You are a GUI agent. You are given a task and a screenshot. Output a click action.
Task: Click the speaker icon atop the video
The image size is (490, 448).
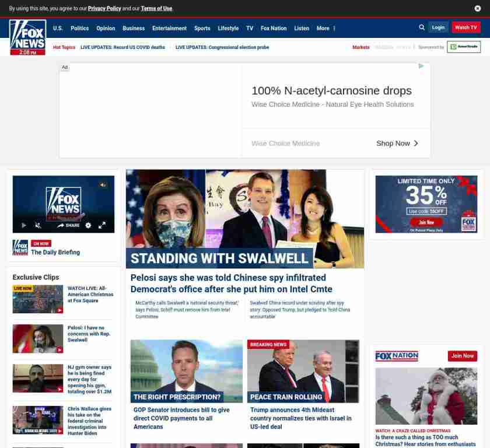[103, 185]
